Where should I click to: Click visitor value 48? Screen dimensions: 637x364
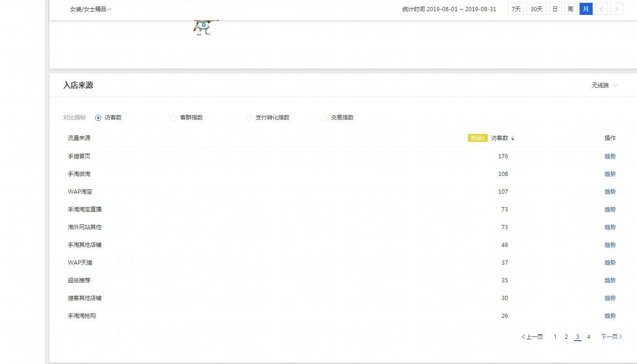coord(504,245)
